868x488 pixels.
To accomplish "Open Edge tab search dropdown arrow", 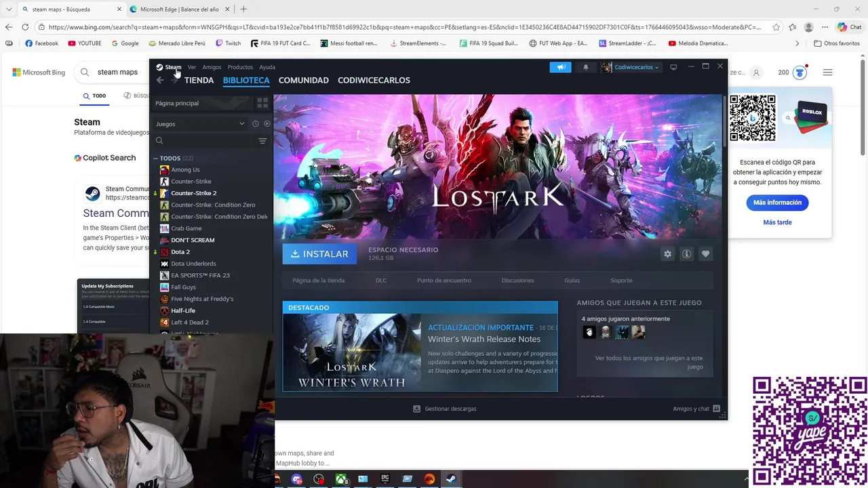I will pyautogui.click(x=9, y=9).
